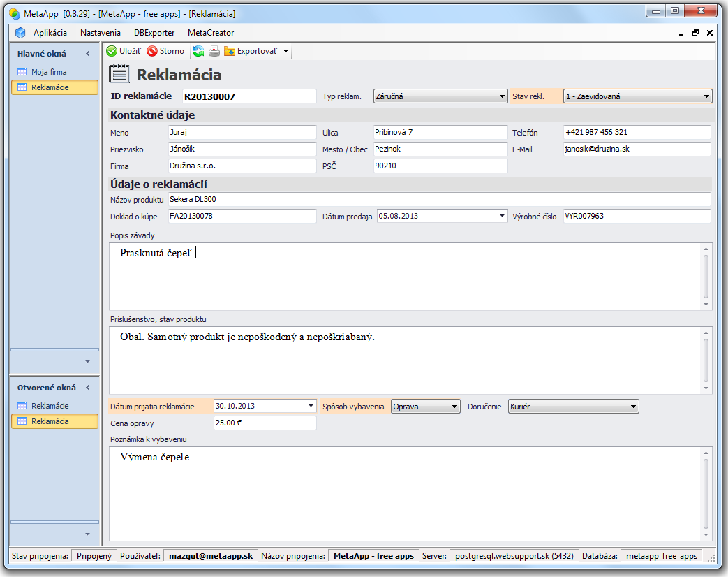The width and height of the screenshot is (728, 577).
Task: Expand Otvorené okná panel overflow arrow
Action: tap(87, 534)
